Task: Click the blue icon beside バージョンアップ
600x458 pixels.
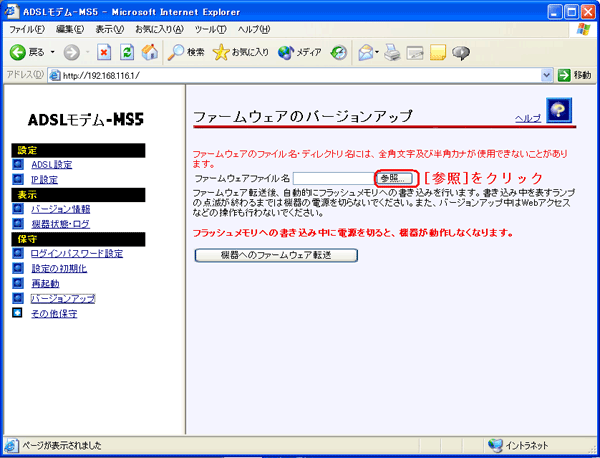Action: (18, 298)
